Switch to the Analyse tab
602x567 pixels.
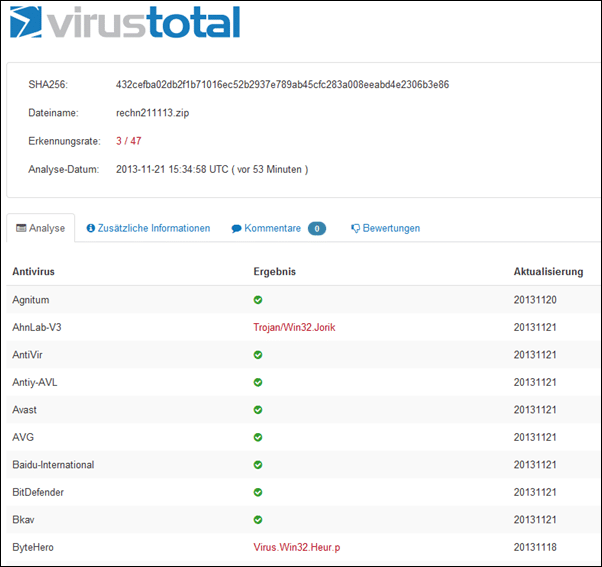(x=41, y=228)
